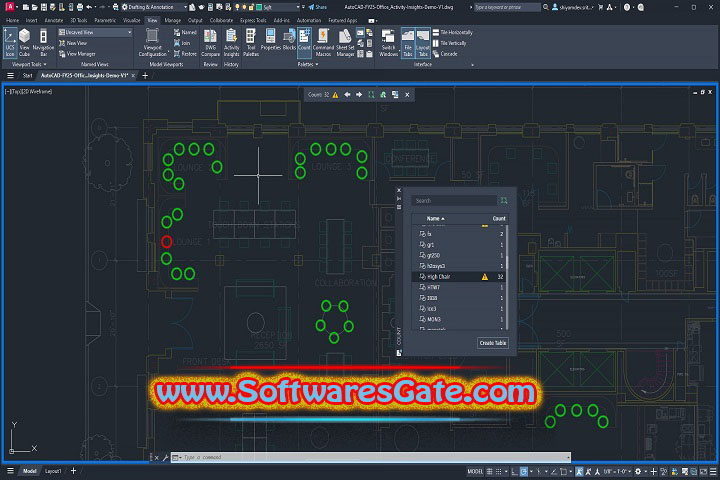Open the status bar customization menu
Image resolution: width=720 pixels, height=480 pixels.
[x=713, y=472]
